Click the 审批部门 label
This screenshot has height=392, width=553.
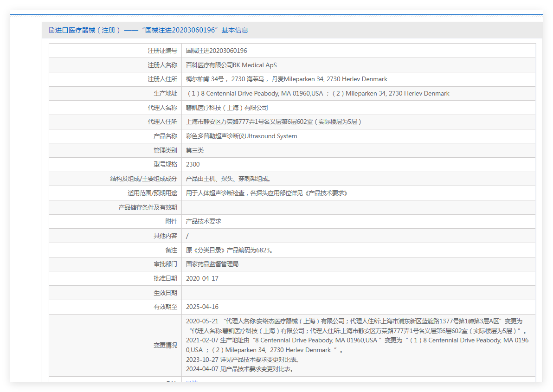(166, 264)
